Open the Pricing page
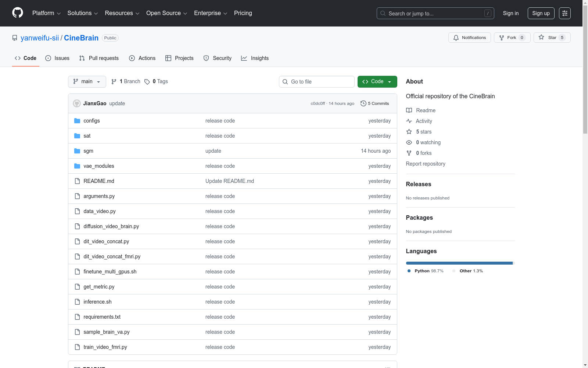This screenshot has width=588, height=368. (243, 13)
